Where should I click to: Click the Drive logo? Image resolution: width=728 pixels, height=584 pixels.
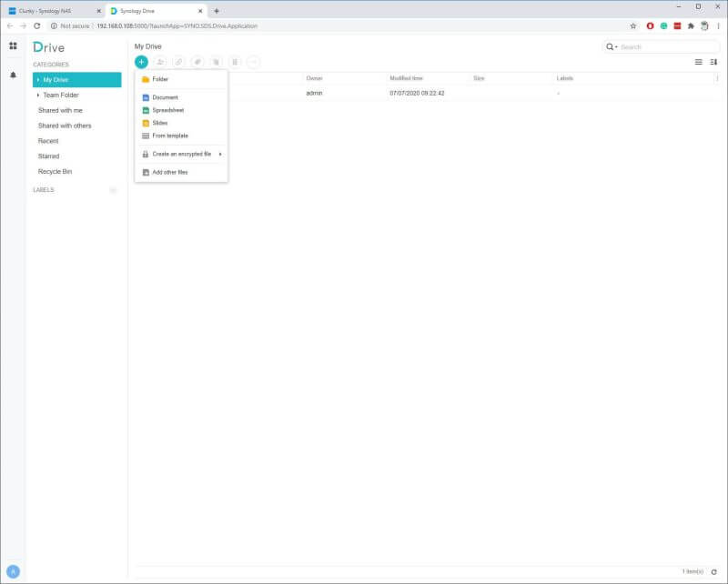pyautogui.click(x=49, y=47)
